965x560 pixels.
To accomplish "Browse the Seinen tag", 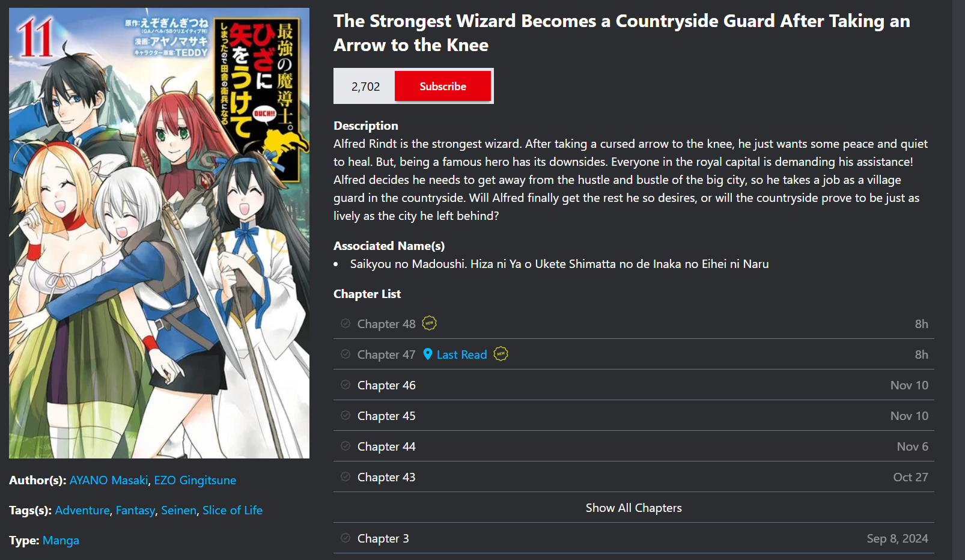I will [178, 510].
